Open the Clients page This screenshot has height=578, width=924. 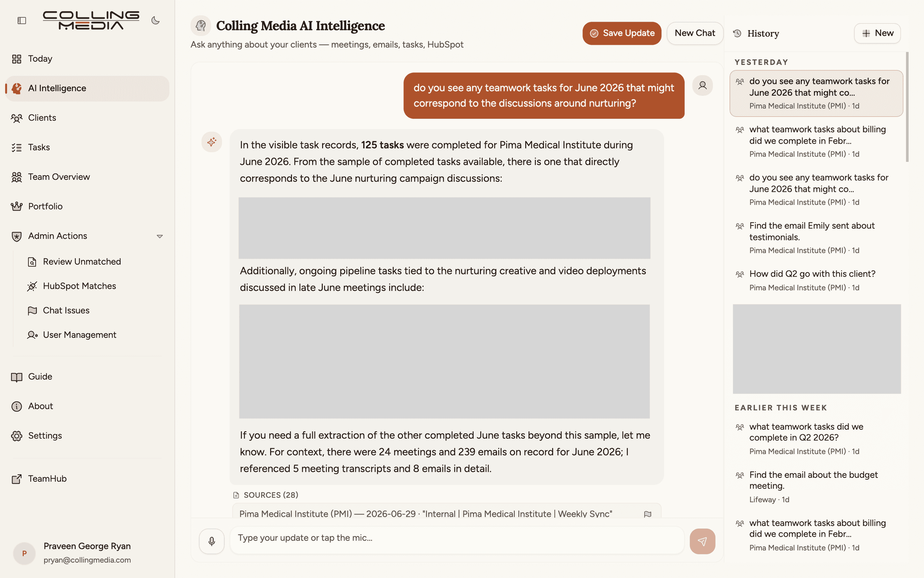tap(87, 118)
